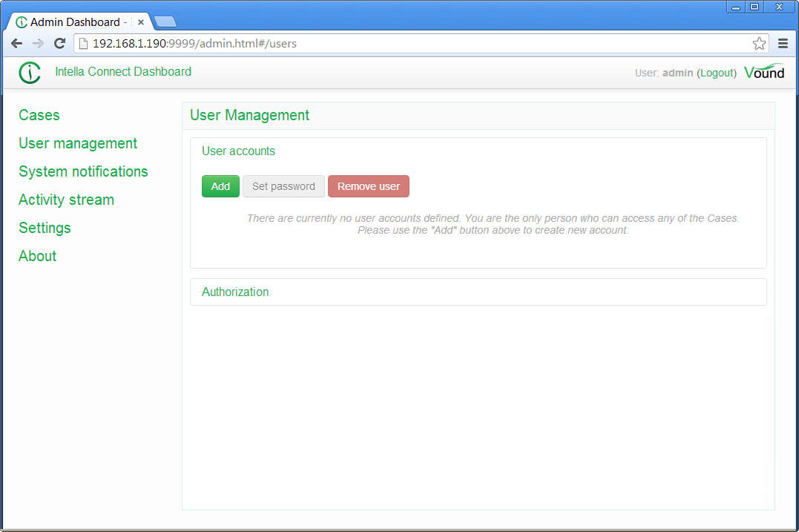View the Activity stream
Screen dimensions: 799x532
coord(66,200)
